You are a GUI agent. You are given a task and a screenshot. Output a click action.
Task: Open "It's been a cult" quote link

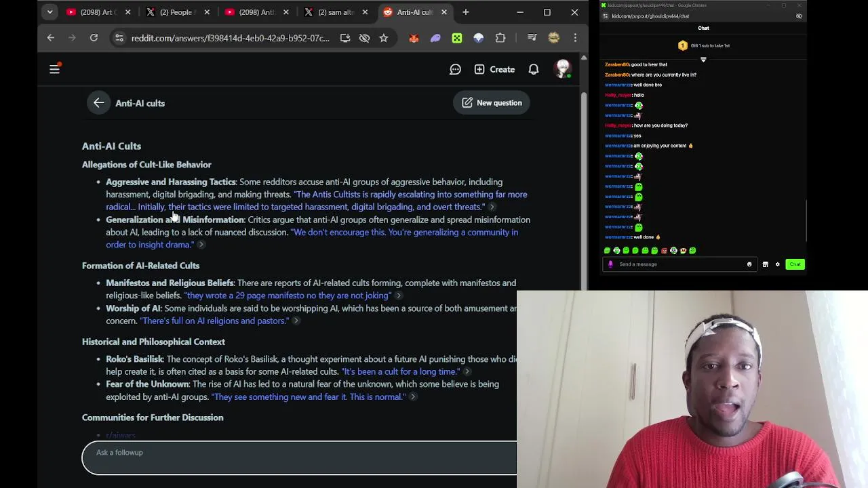[x=401, y=371]
